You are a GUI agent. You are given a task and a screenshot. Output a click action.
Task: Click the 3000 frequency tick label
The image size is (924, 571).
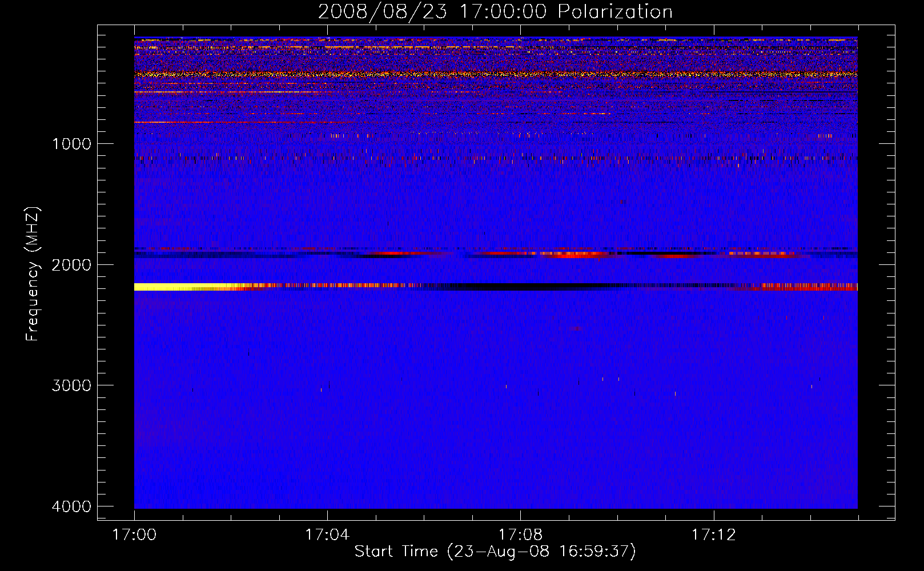[x=71, y=385]
